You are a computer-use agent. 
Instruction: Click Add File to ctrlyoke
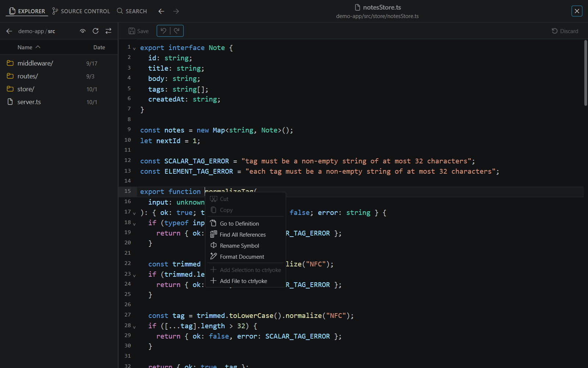[x=245, y=281]
